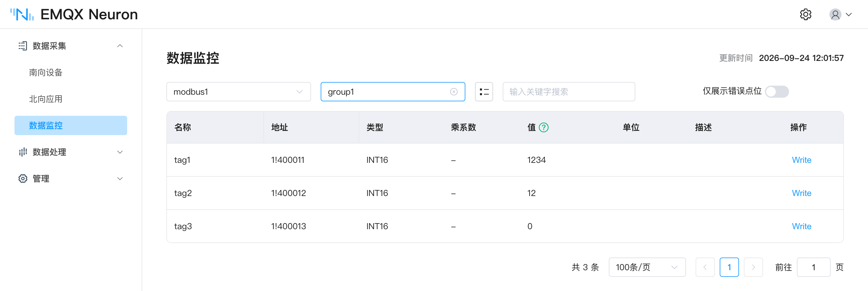Click the 前往 page number input
The image size is (868, 291).
click(x=813, y=267)
